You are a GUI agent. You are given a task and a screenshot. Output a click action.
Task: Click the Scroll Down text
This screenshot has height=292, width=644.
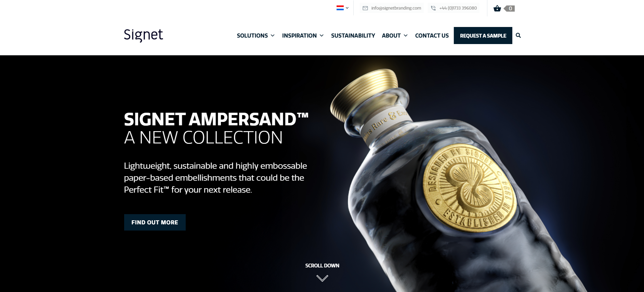tap(322, 265)
